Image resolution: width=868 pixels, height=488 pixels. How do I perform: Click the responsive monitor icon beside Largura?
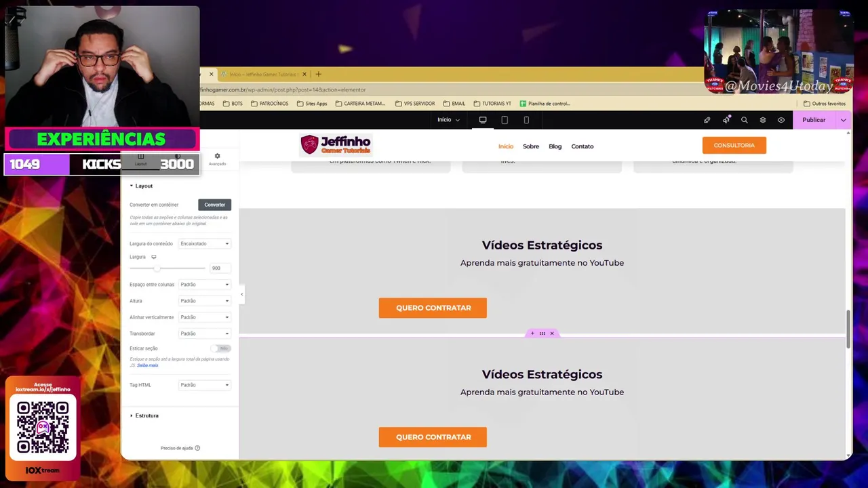click(154, 257)
